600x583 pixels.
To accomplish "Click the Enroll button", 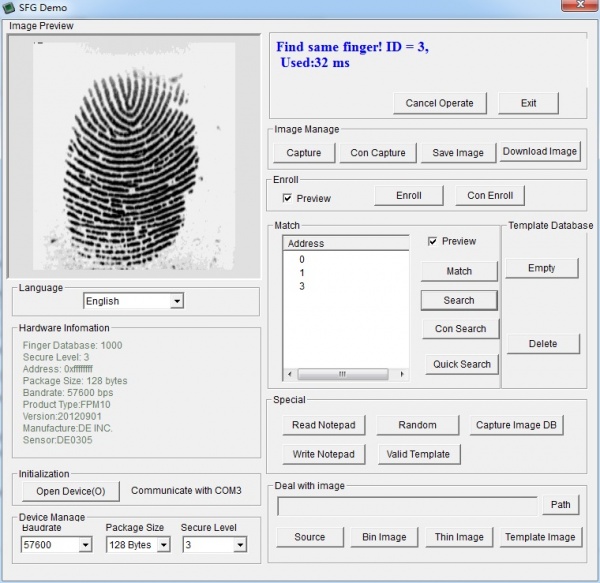I will pyautogui.click(x=409, y=195).
